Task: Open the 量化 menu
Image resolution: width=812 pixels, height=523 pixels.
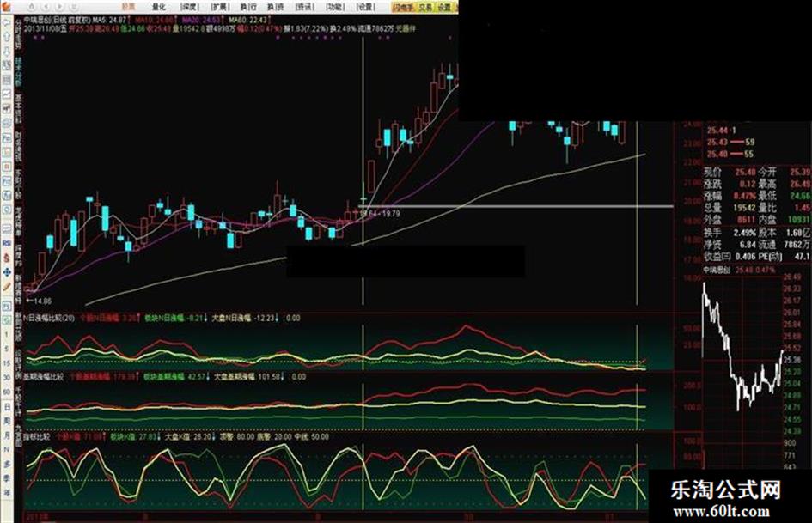Action: coord(158,7)
